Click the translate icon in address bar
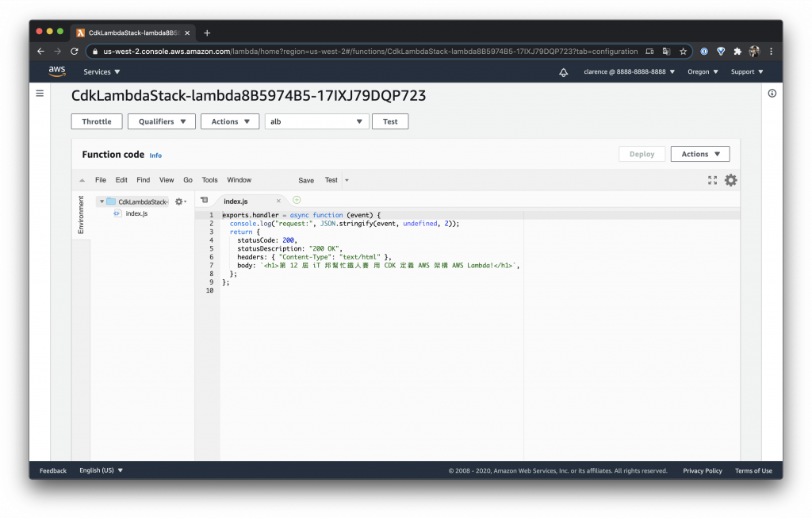This screenshot has height=518, width=812. click(x=666, y=52)
